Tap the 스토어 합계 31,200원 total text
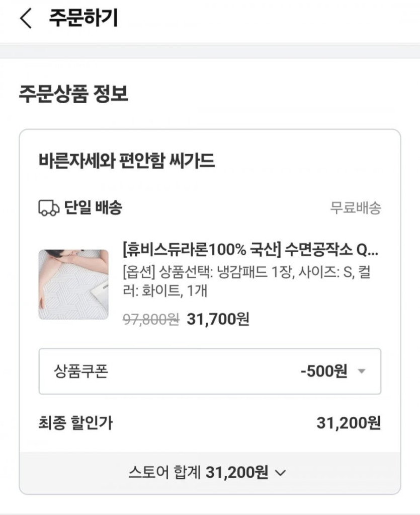Screen dimensions: 420x515 pos(198,473)
